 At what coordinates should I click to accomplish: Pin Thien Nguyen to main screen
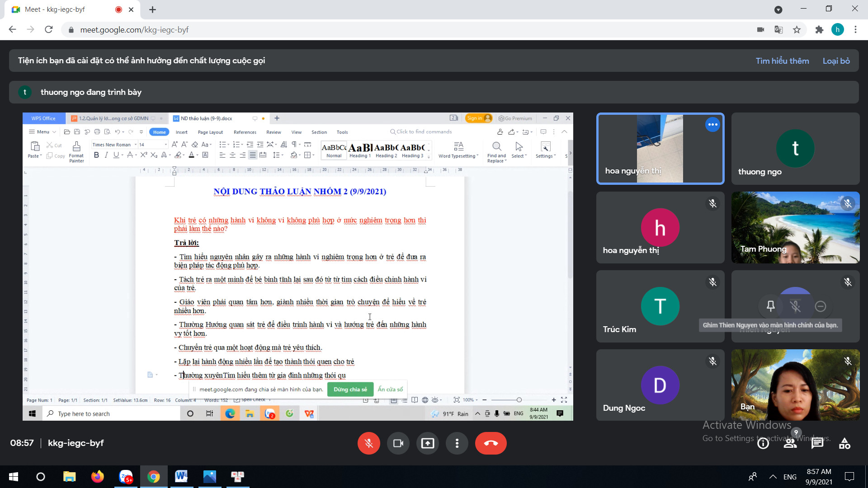pyautogui.click(x=771, y=306)
